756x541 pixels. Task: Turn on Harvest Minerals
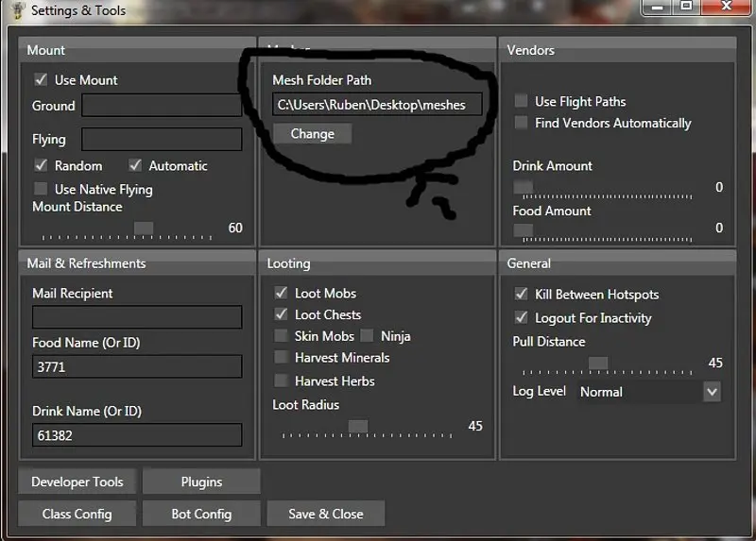click(x=281, y=358)
